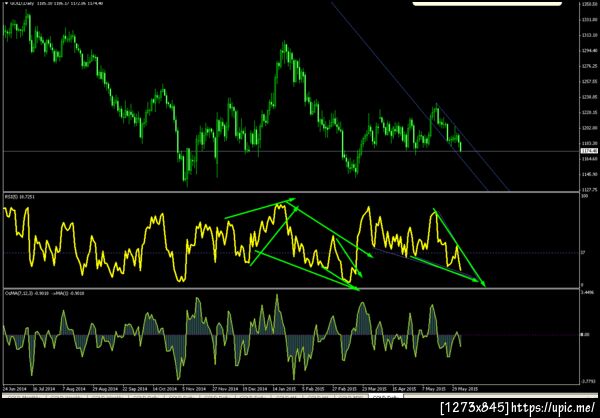
Task: Click the 27 Nov 2014 date label
Action: click(x=225, y=389)
